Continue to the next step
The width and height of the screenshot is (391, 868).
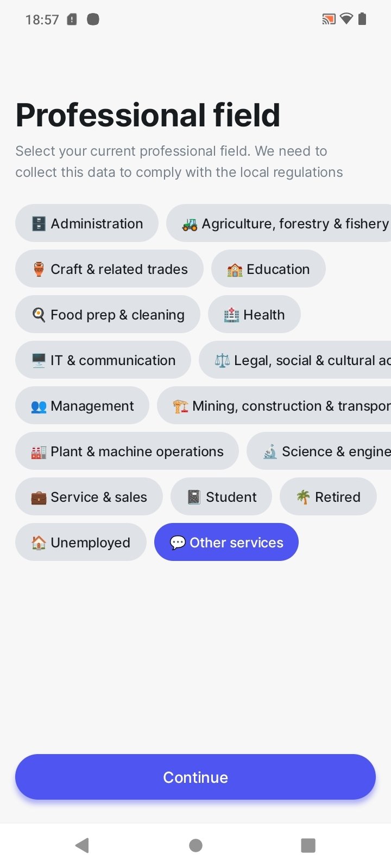click(x=195, y=777)
